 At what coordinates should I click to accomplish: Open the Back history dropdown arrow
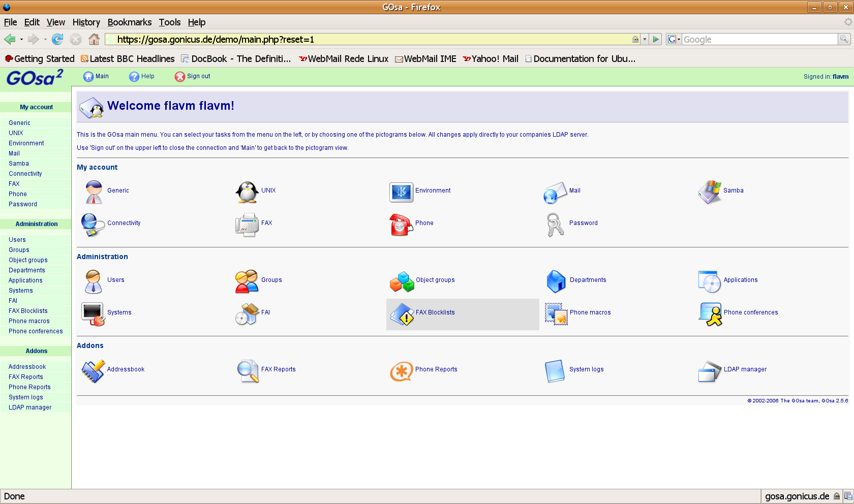tap(21, 39)
